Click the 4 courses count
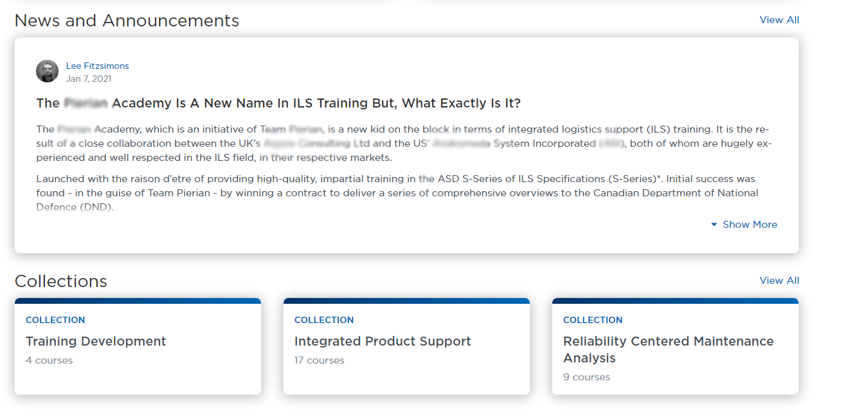Viewport: 868px width, 419px height. tap(49, 360)
